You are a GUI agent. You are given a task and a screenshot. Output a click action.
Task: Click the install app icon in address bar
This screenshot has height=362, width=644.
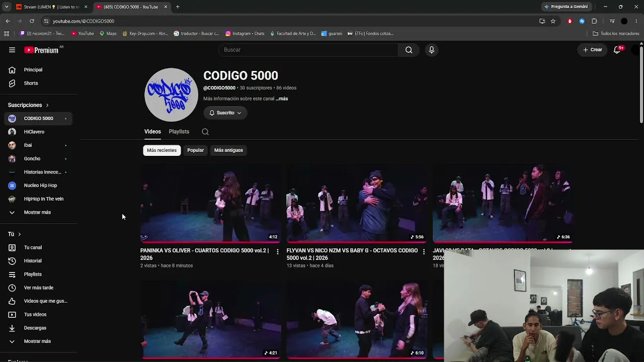[x=542, y=21]
